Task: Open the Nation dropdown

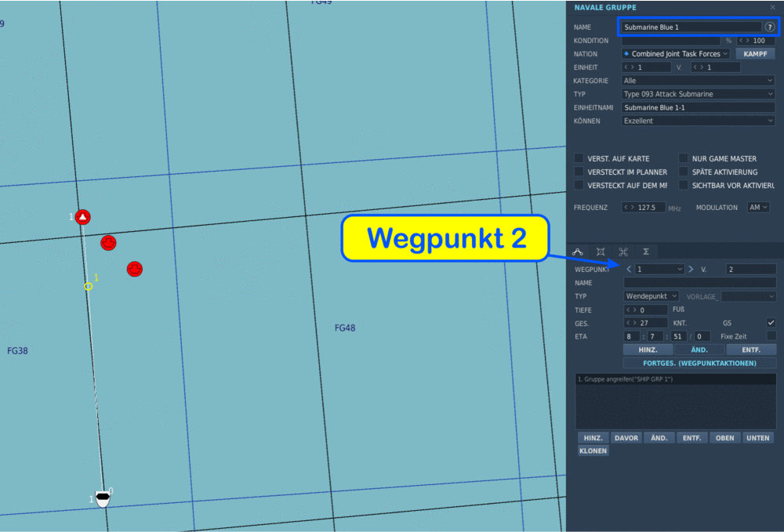Action: [x=676, y=54]
